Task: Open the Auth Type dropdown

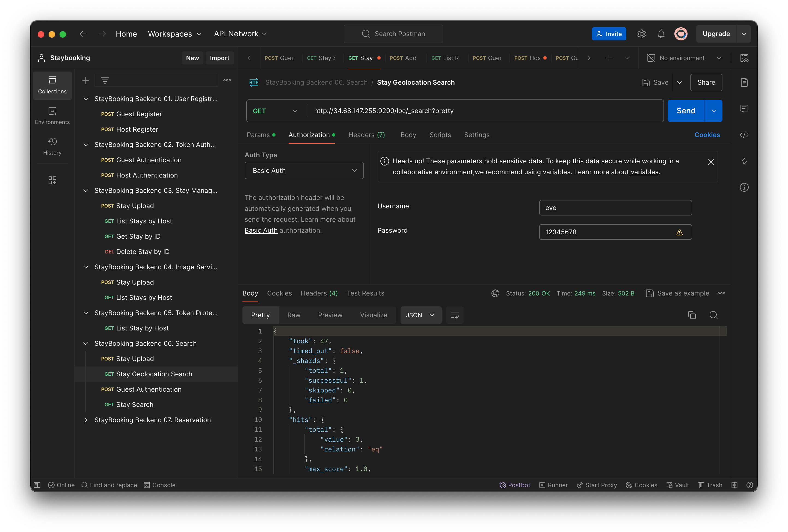Action: [304, 171]
